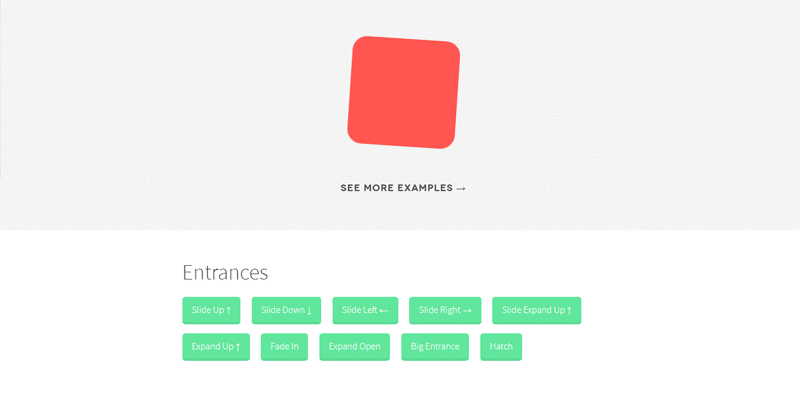Click the Hatch button
This screenshot has width=800, height=400.
pos(501,347)
